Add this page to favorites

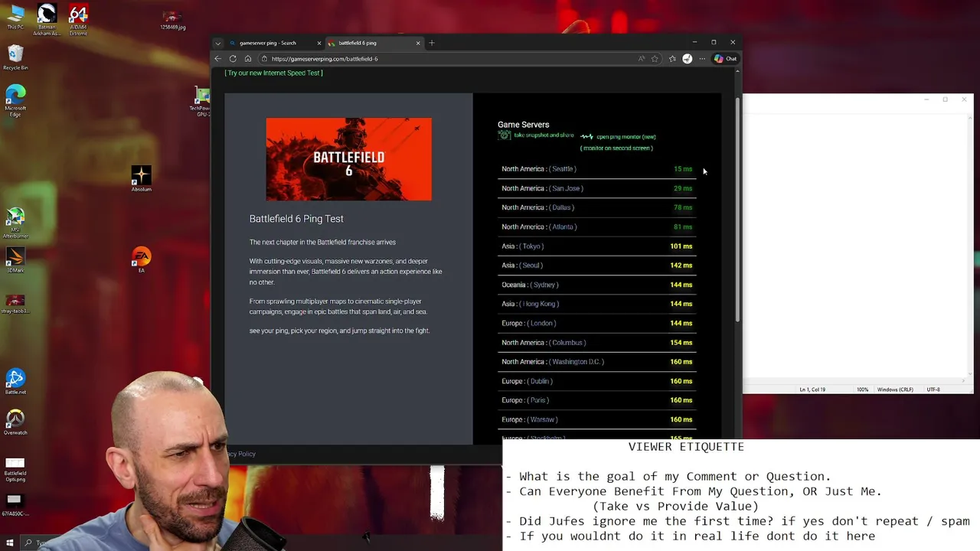point(655,59)
